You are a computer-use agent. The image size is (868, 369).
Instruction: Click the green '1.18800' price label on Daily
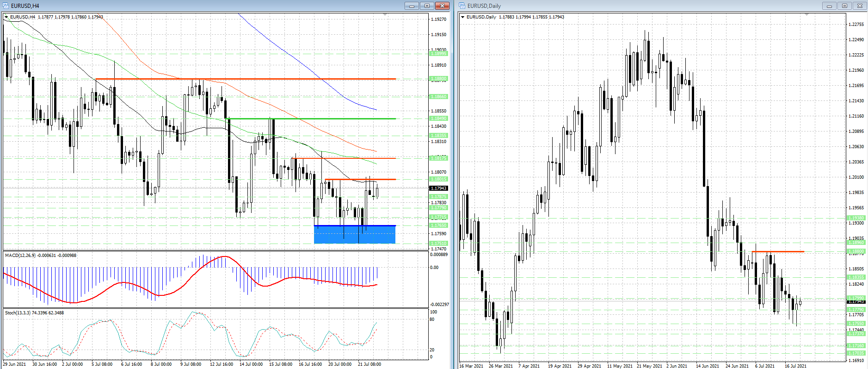(856, 251)
